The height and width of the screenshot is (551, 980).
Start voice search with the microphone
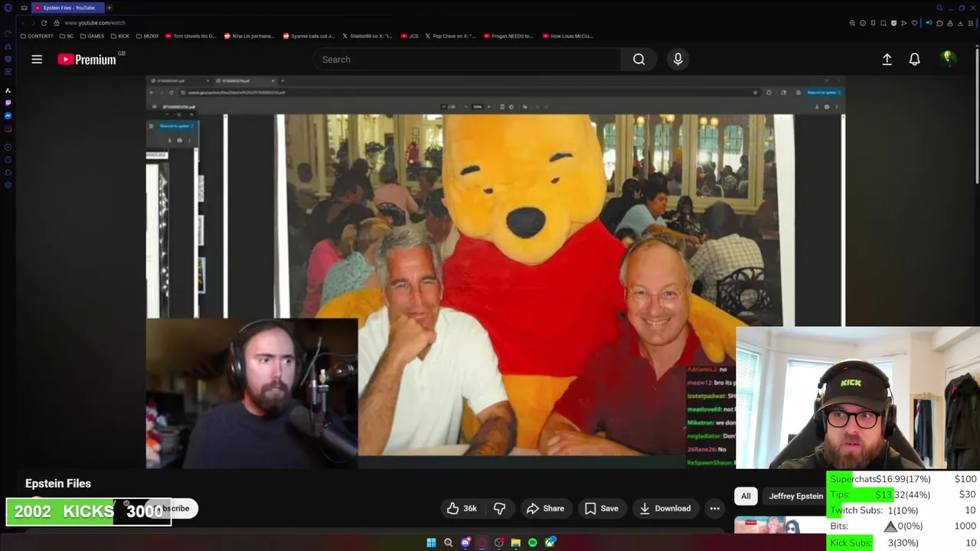(678, 59)
